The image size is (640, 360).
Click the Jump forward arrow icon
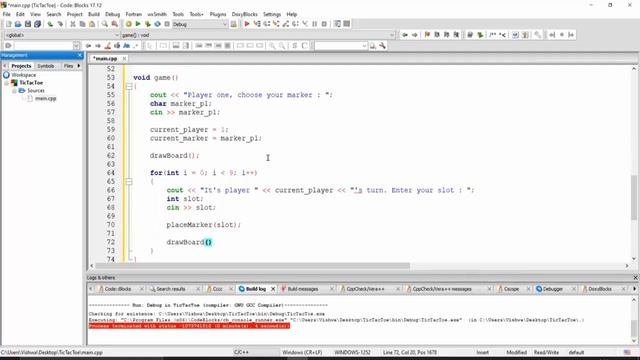415,35
